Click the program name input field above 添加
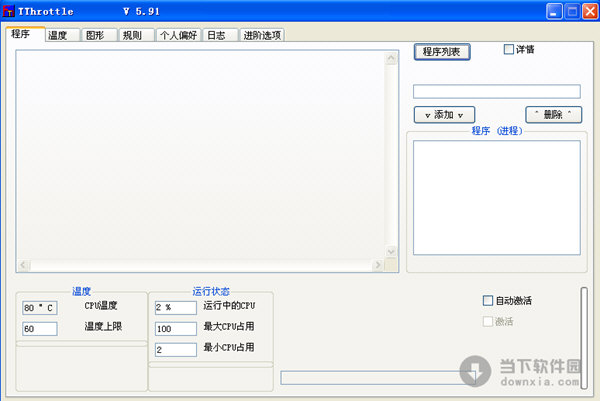This screenshot has height=401, width=600. [497, 92]
